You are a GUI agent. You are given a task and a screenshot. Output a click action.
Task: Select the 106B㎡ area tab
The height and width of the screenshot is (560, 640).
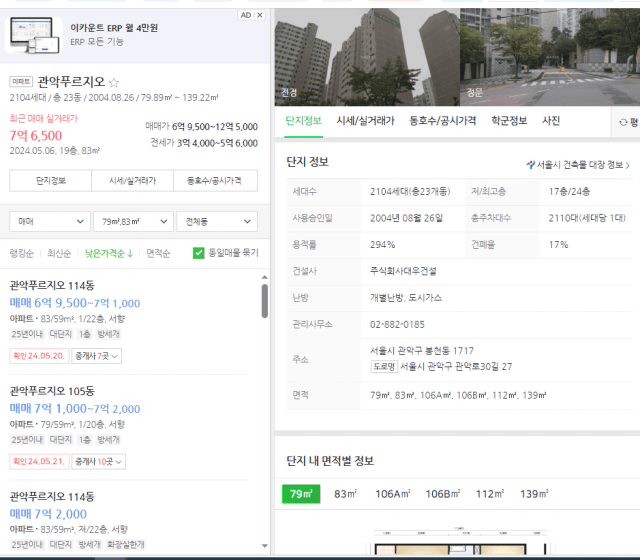(443, 494)
